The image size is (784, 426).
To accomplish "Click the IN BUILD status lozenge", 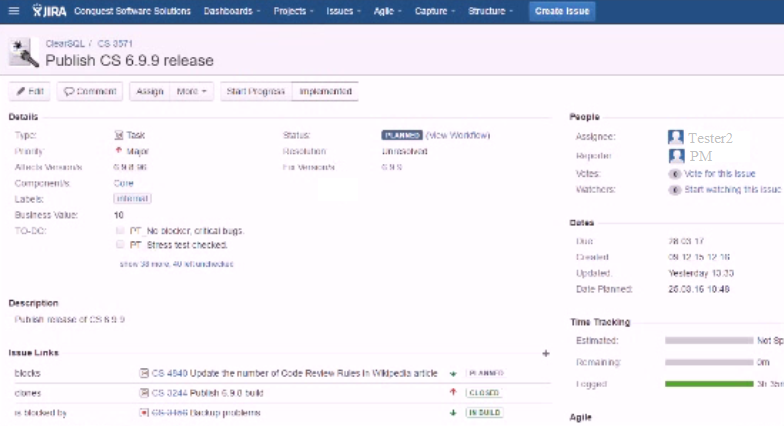I will point(484,412).
